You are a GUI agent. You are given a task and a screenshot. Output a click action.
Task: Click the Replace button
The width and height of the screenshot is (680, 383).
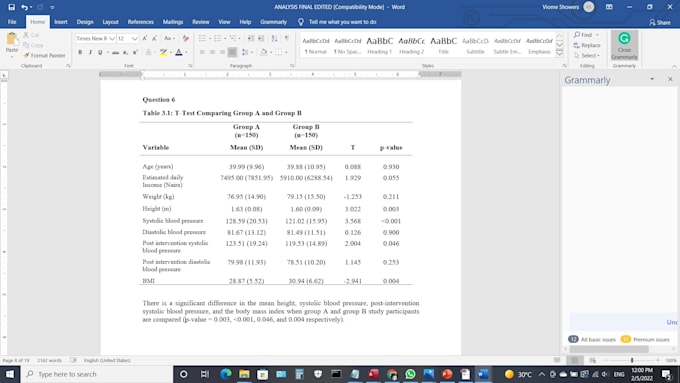pyautogui.click(x=587, y=45)
